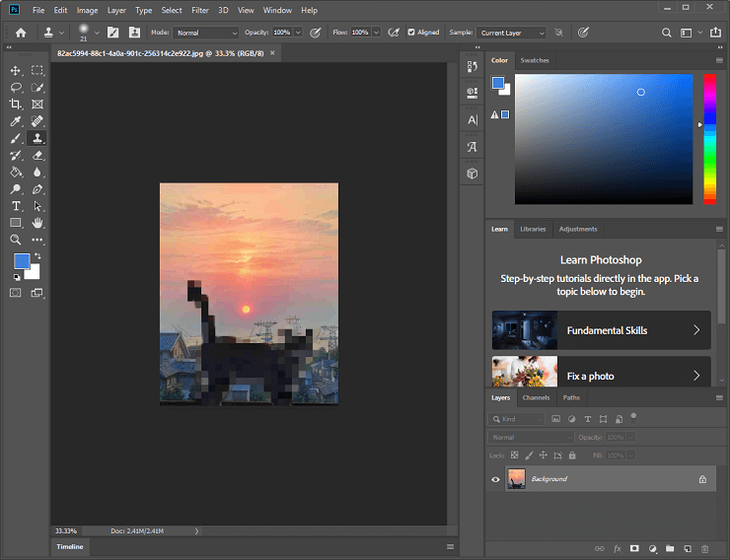Image resolution: width=730 pixels, height=560 pixels.
Task: Open the 3D panel cube icon
Action: (473, 174)
